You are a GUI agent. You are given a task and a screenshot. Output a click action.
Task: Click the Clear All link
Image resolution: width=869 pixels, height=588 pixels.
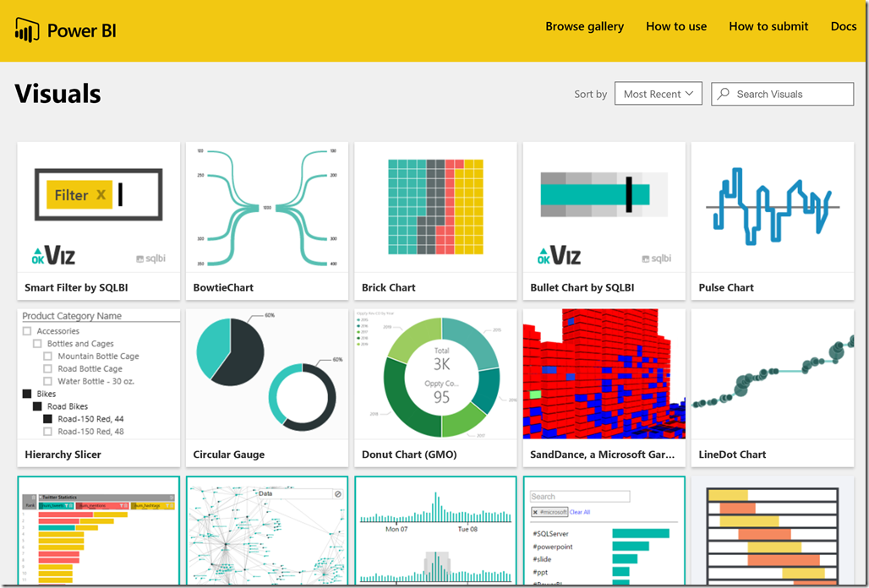pyautogui.click(x=580, y=512)
